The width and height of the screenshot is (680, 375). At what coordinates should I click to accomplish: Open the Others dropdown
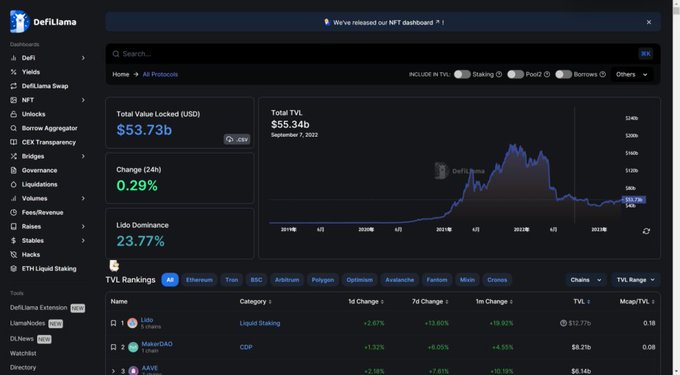631,75
